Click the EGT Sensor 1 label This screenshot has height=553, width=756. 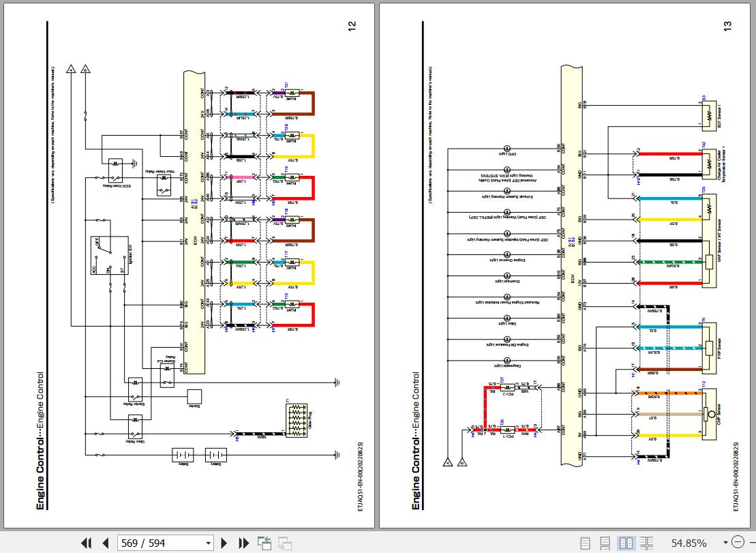(719, 116)
